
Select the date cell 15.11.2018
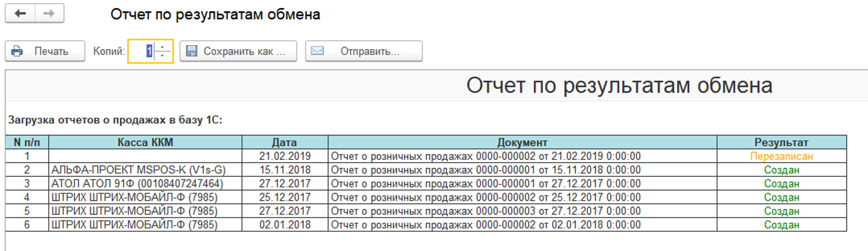click(285, 169)
